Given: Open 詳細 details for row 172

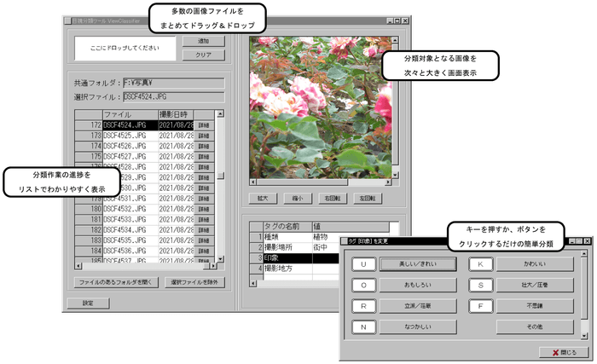Looking at the screenshot, I should 204,125.
